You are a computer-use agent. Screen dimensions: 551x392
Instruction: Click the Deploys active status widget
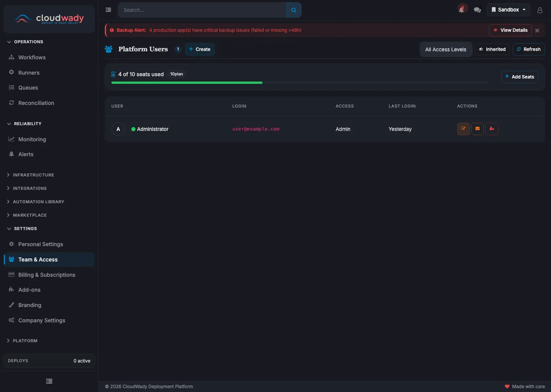[x=49, y=361]
